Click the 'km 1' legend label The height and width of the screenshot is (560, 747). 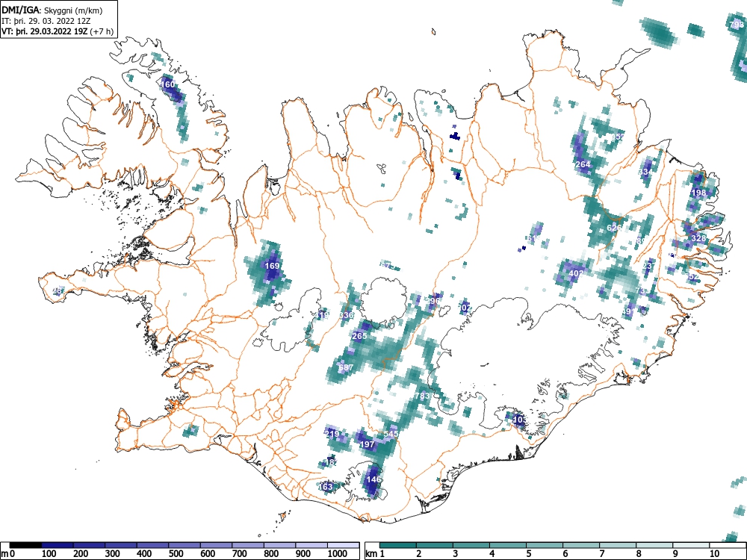tap(376, 554)
